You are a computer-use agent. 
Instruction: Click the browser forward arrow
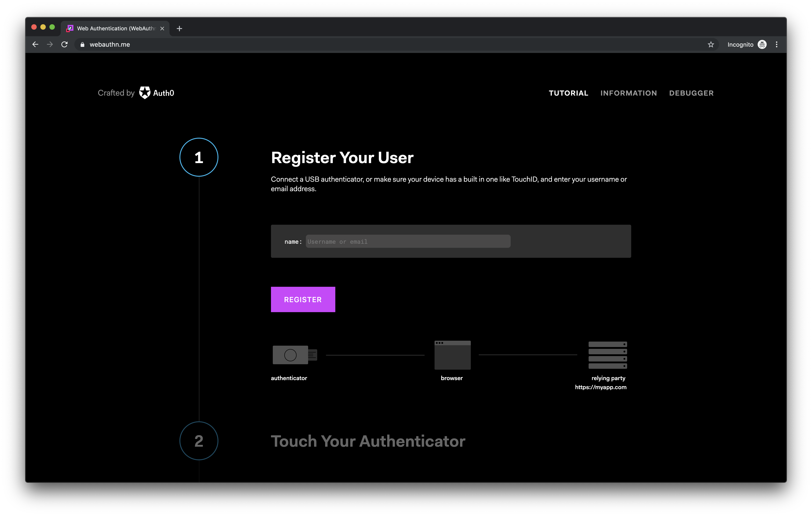coord(50,44)
